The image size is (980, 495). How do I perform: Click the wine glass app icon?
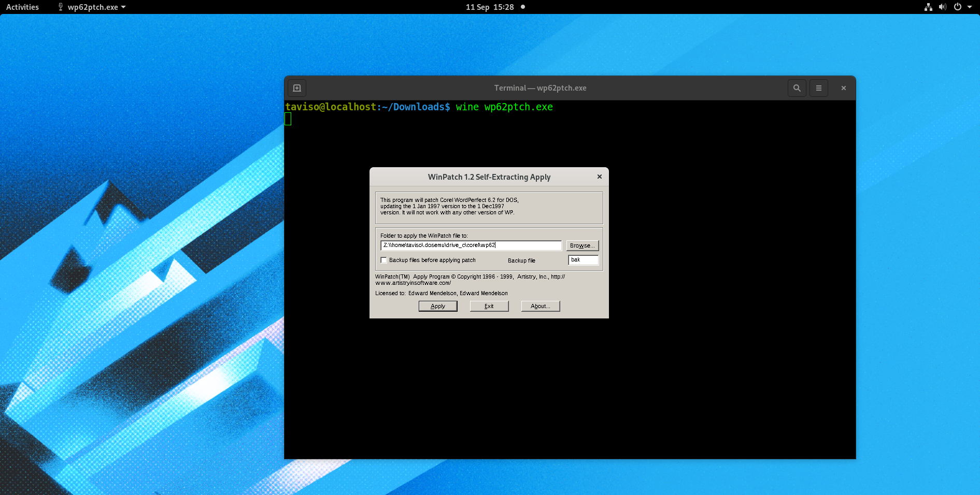(x=61, y=7)
